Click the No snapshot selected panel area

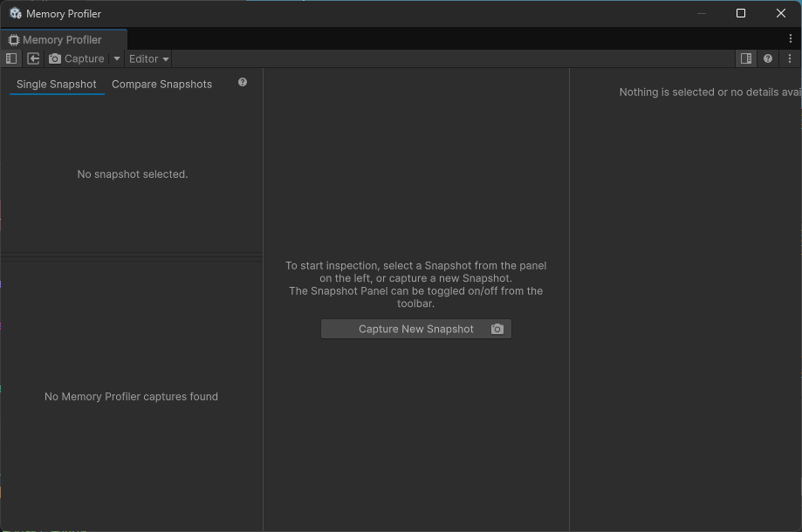[x=132, y=174]
